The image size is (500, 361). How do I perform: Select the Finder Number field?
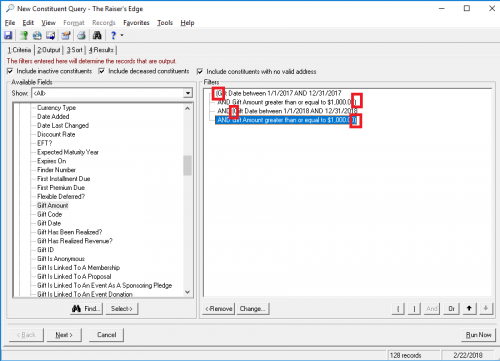[x=56, y=170]
